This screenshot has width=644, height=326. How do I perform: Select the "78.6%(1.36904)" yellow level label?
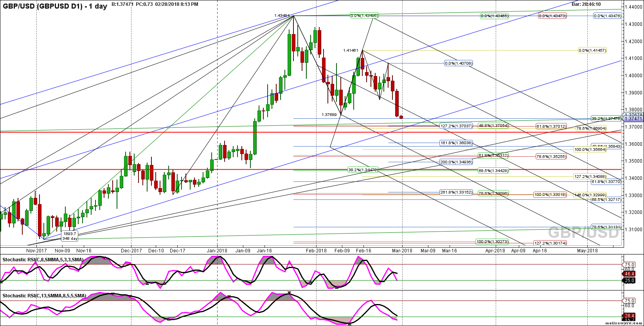click(591, 128)
